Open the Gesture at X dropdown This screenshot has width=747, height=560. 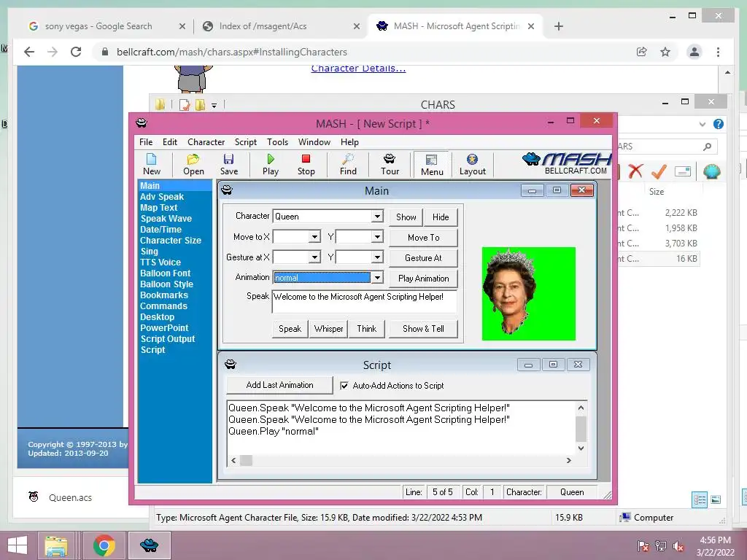[314, 257]
